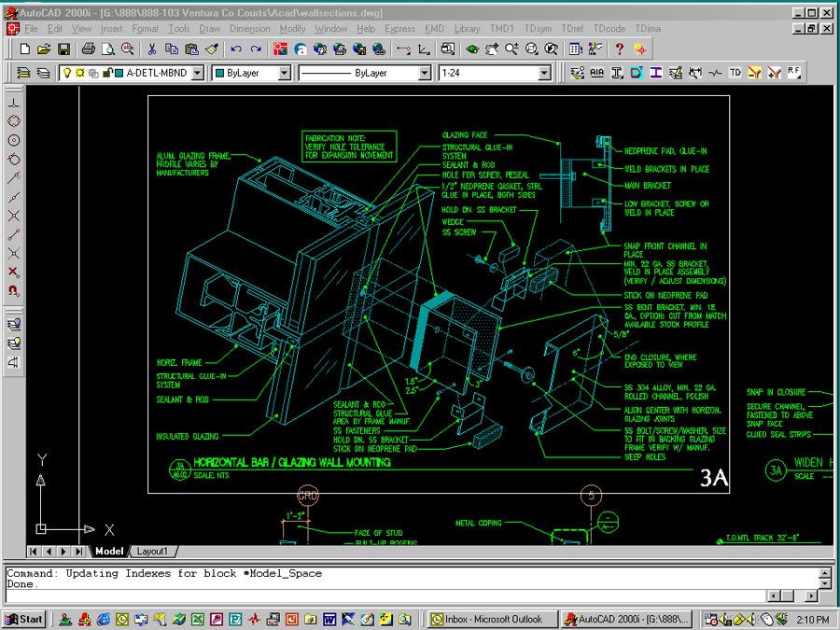Save the drawing with the floppy icon
The image size is (840, 630).
(63, 49)
